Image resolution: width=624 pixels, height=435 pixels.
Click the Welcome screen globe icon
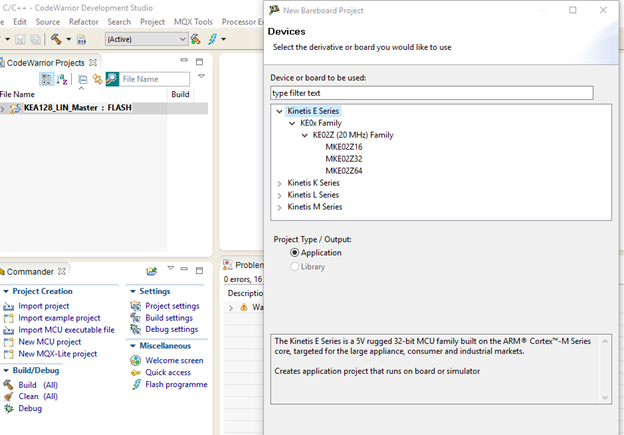[x=136, y=361]
